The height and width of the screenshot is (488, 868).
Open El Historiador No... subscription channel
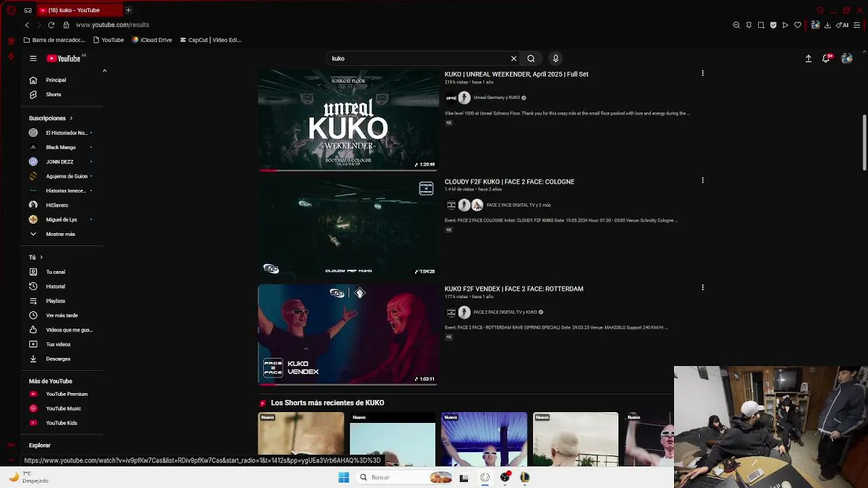click(61, 133)
